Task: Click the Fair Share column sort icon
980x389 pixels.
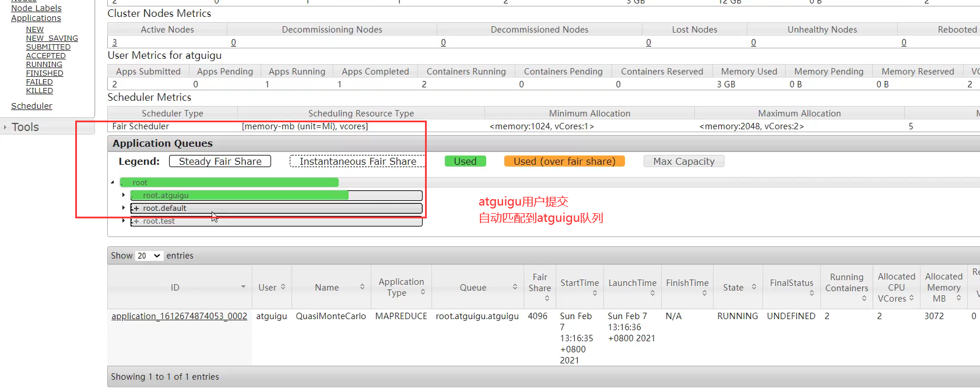Action: (547, 298)
